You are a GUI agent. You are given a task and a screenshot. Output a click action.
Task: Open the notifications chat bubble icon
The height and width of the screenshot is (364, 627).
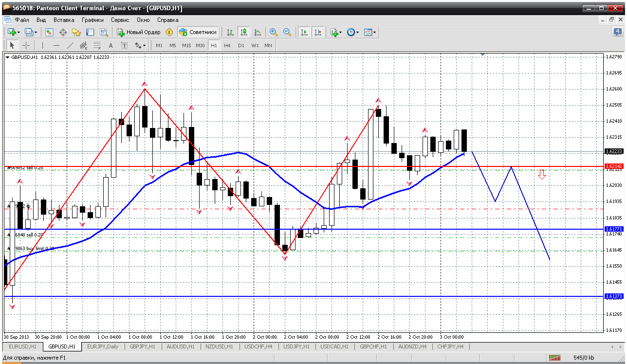[617, 32]
